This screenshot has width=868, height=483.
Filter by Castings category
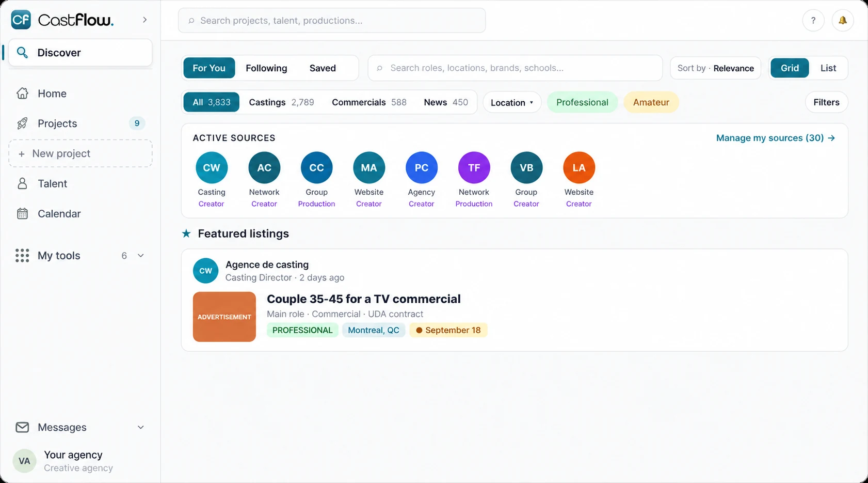[281, 102]
